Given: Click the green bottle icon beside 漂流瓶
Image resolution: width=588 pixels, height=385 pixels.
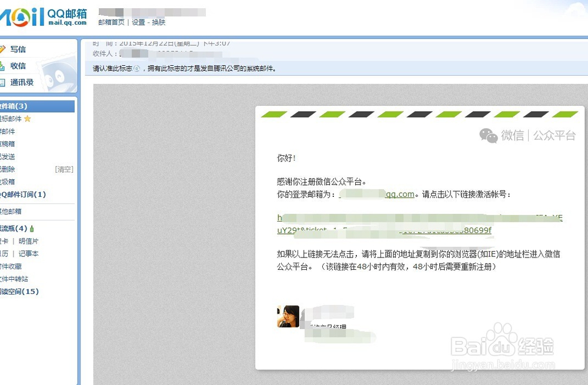Looking at the screenshot, I should click(32, 228).
